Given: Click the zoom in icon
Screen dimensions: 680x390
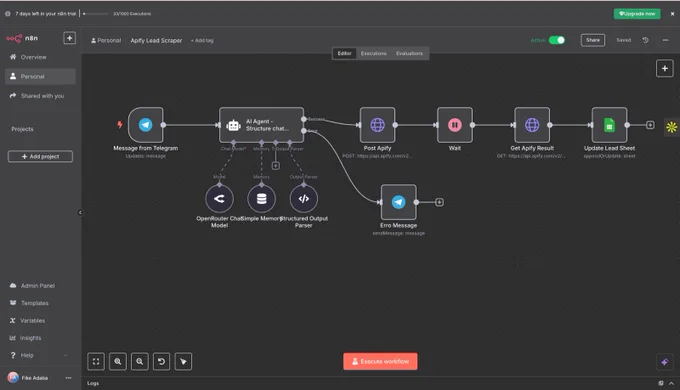Looking at the screenshot, I should click(x=118, y=361).
